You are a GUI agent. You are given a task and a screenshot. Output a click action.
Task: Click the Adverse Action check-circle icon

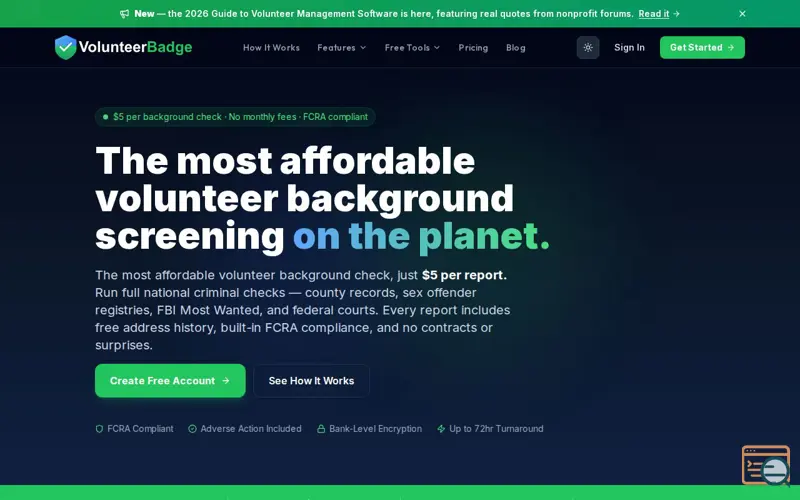pos(192,429)
